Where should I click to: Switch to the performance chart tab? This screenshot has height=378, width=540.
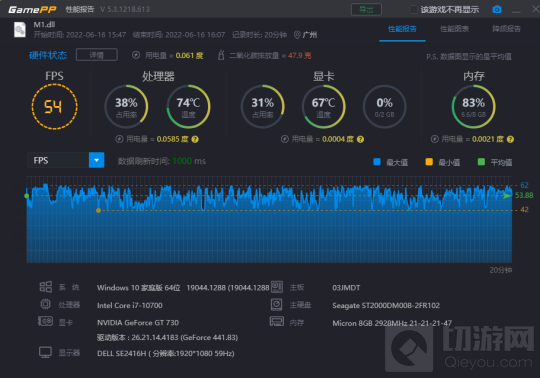click(x=454, y=29)
